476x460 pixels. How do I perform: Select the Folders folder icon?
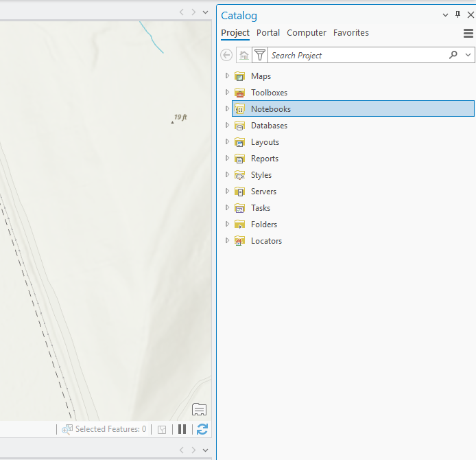click(x=240, y=225)
